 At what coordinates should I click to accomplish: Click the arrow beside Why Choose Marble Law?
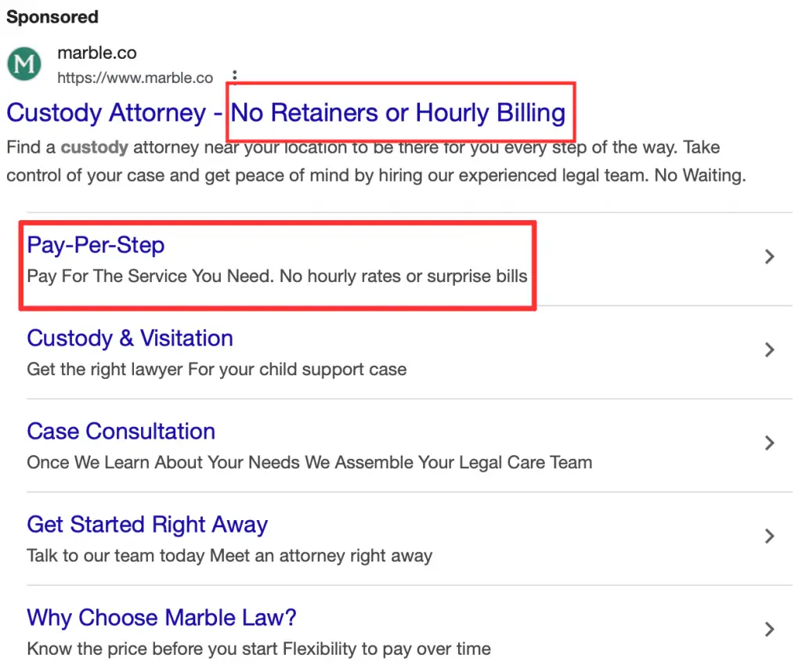(769, 629)
